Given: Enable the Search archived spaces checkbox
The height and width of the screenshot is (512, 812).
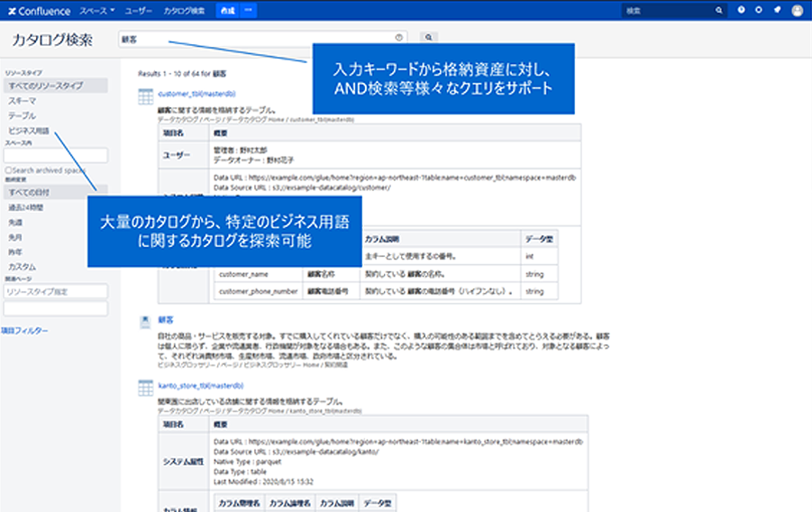Looking at the screenshot, I should [8, 169].
